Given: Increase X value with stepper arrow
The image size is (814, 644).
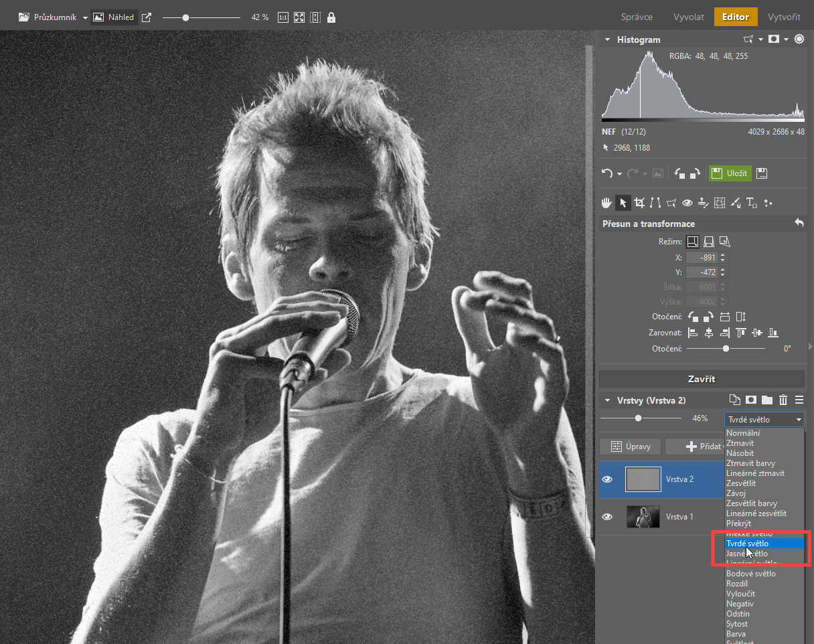Looking at the screenshot, I should coord(723,255).
